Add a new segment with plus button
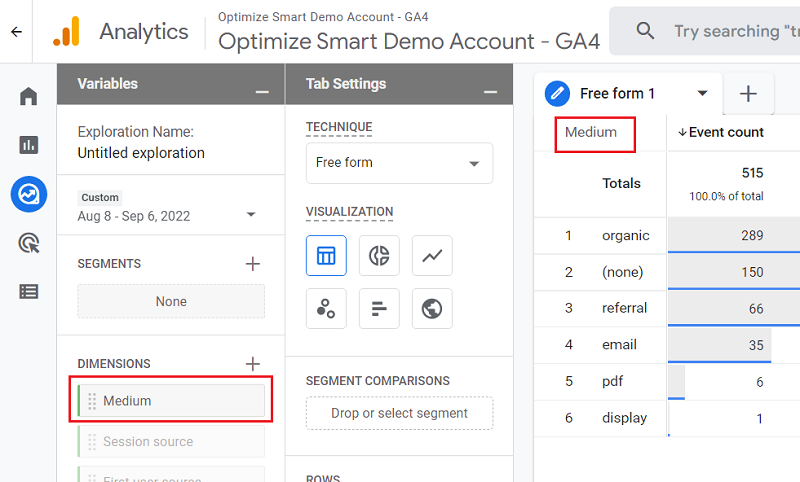This screenshot has width=800, height=482. coord(253,264)
